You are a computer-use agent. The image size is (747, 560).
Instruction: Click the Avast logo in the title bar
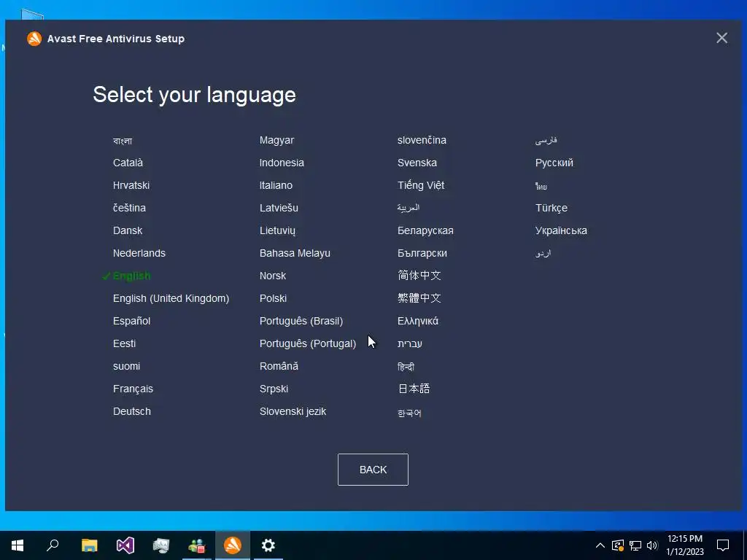coord(34,39)
